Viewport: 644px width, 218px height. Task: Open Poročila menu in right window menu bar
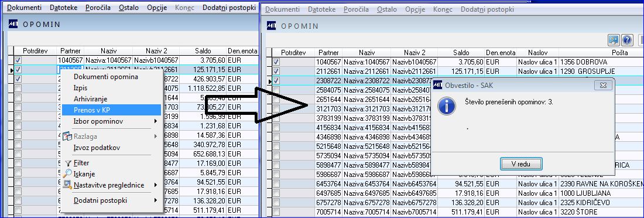pyautogui.click(x=357, y=9)
